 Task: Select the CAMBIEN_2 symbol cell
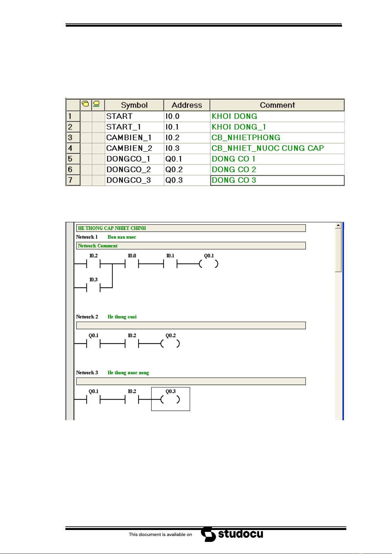[134, 148]
